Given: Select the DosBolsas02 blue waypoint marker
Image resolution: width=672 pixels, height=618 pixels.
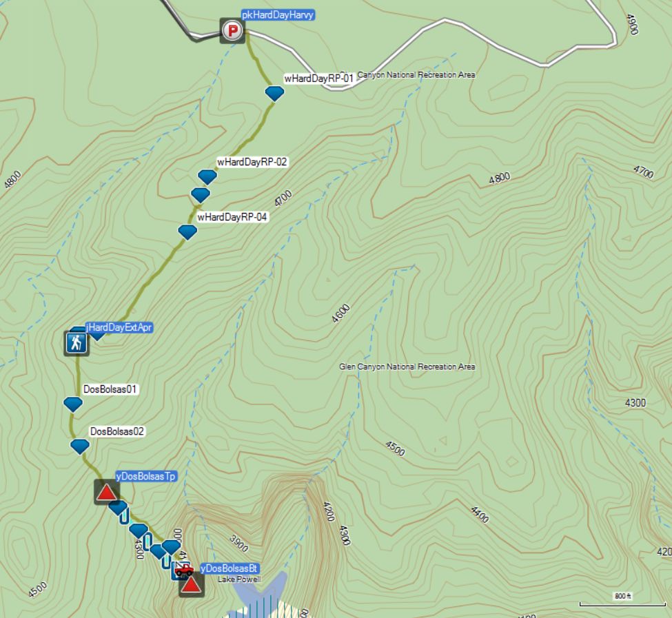Looking at the screenshot, I should [80, 446].
